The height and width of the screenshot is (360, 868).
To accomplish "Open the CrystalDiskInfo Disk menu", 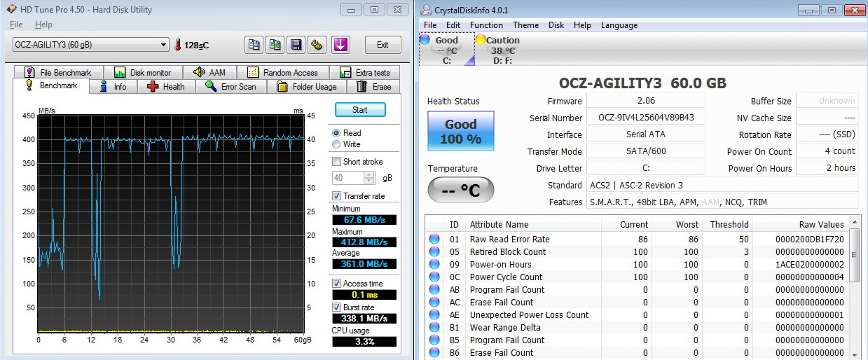I will 556,25.
